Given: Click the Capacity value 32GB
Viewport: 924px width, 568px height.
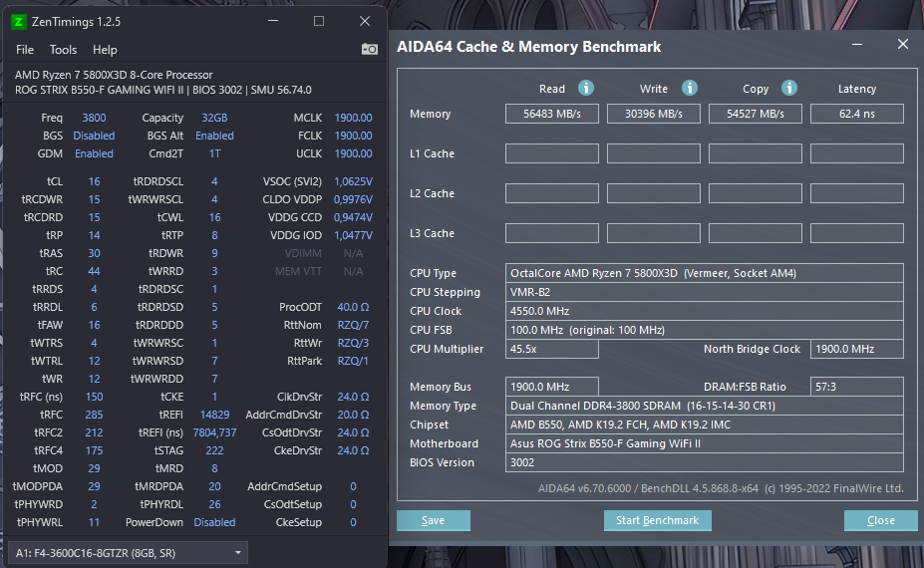Looking at the screenshot, I should point(214,118).
